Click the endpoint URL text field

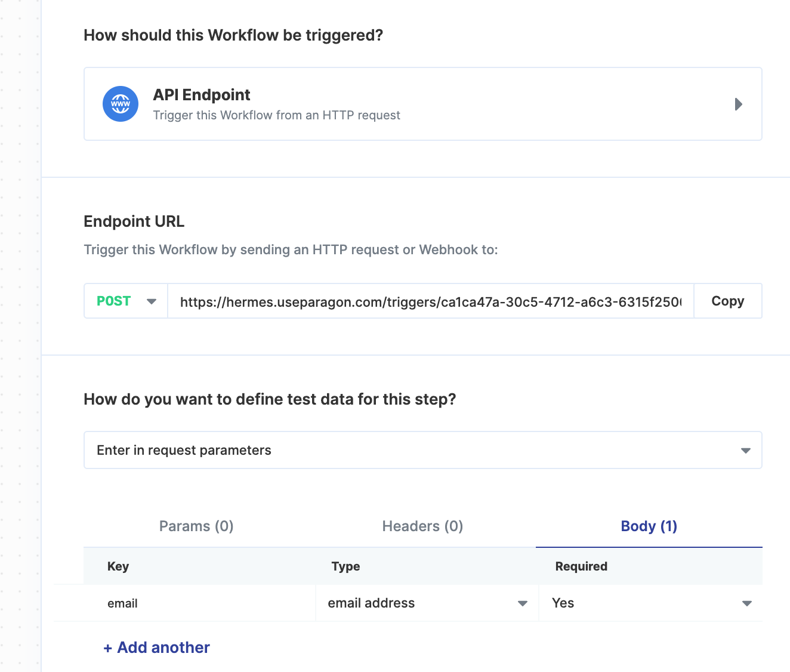coord(431,301)
